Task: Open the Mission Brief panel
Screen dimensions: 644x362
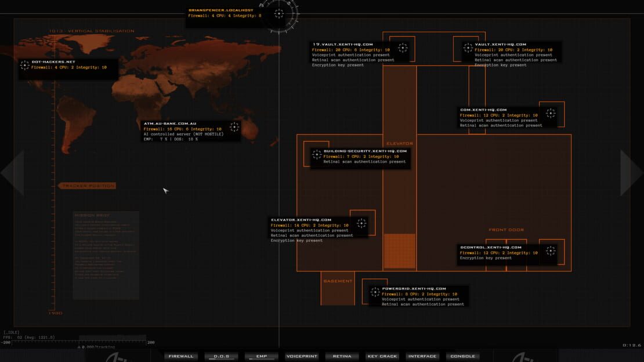Action: tap(106, 255)
